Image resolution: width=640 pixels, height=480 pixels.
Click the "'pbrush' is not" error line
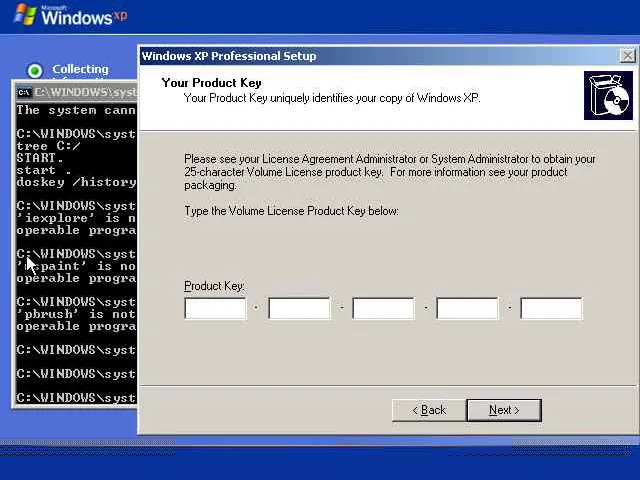click(76, 314)
